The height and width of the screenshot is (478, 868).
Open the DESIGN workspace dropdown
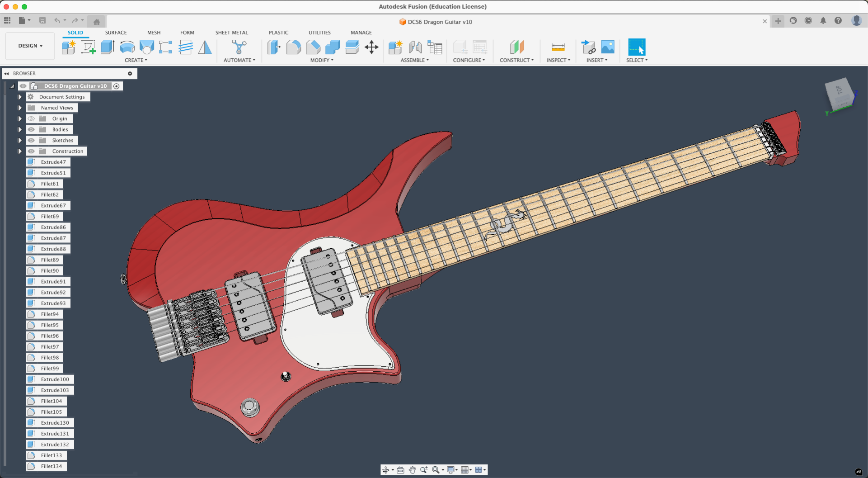point(30,46)
